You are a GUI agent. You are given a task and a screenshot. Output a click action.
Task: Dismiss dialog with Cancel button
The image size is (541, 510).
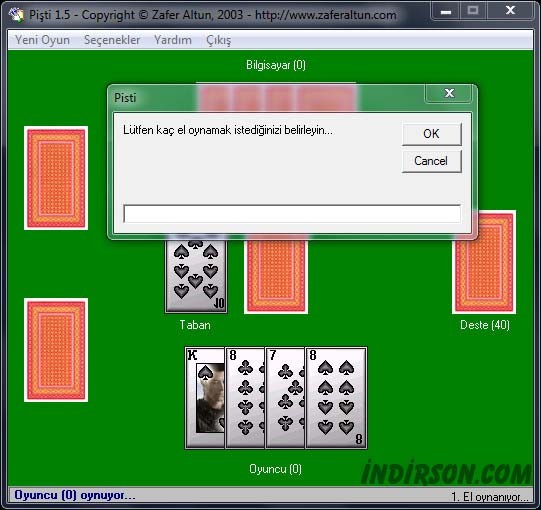coord(431,161)
